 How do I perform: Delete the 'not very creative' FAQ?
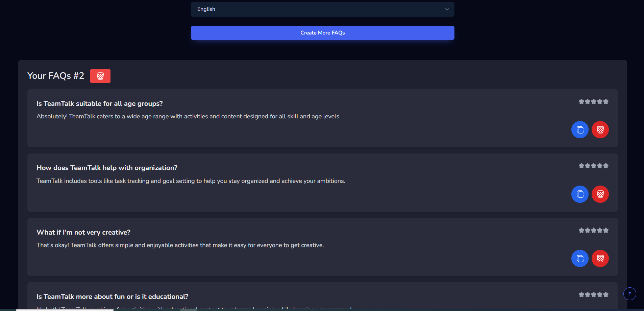(x=600, y=259)
